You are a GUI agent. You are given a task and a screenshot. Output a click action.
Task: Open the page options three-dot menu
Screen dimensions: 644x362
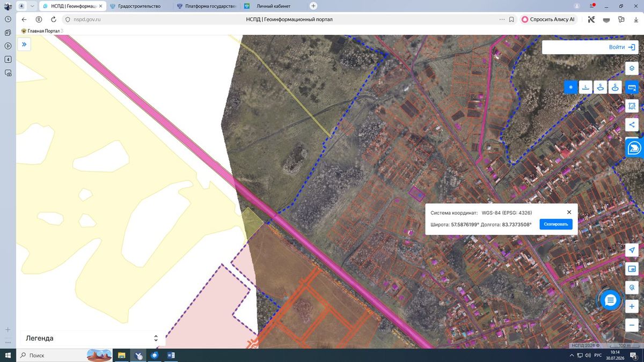tap(502, 19)
